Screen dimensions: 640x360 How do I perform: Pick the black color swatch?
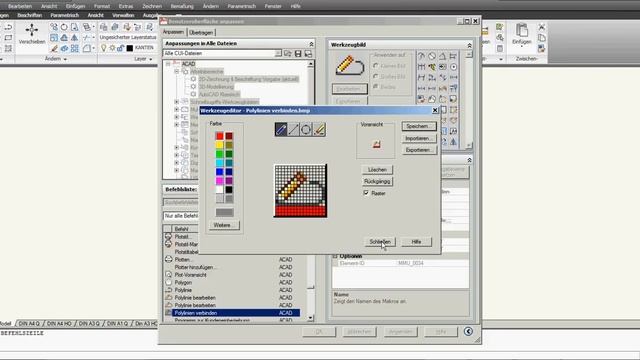tap(229, 190)
